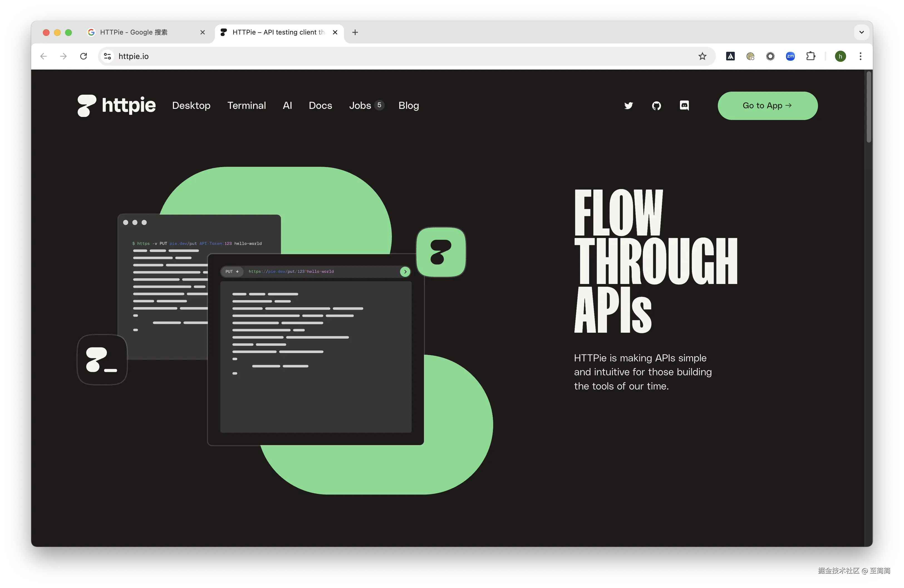Open the PUT method dropdown in illustration
Viewport: 904px width, 588px height.
(232, 272)
